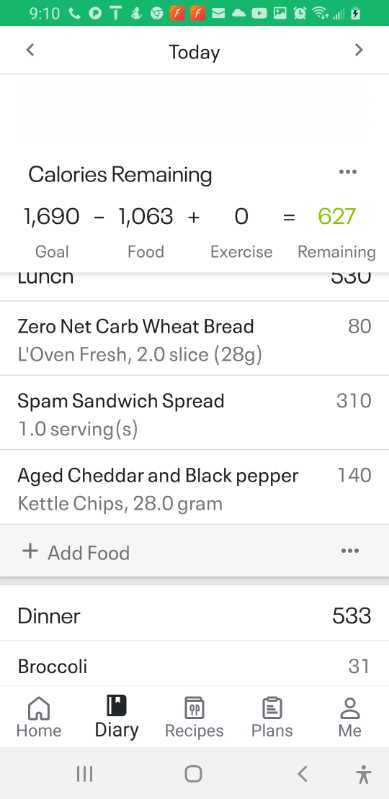Open Calories Remaining options menu

click(x=348, y=172)
